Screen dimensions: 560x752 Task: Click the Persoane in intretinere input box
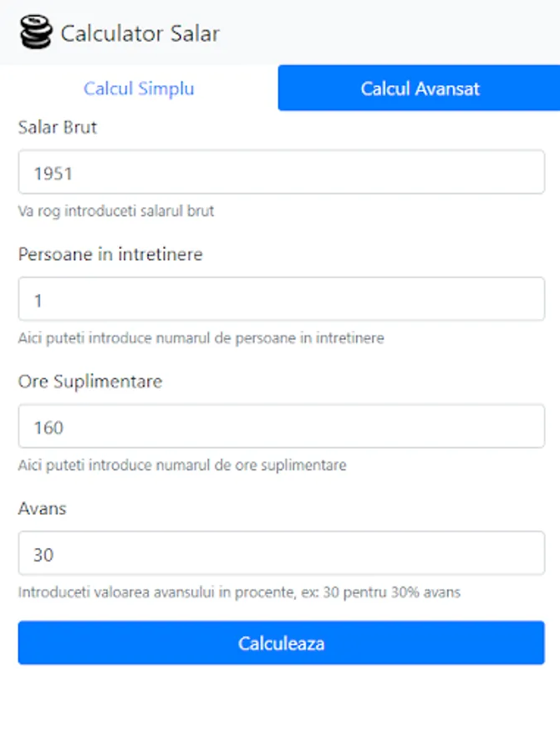point(281,300)
